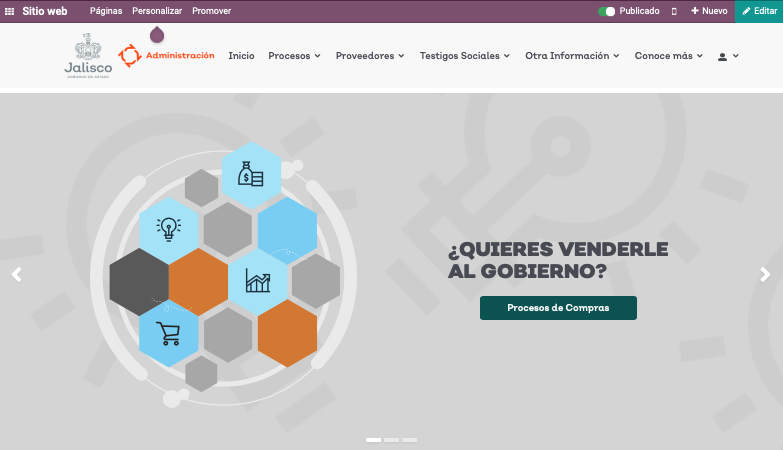Click the Jalisco government logo
Viewport: 783px width, 450px height.
pos(88,55)
